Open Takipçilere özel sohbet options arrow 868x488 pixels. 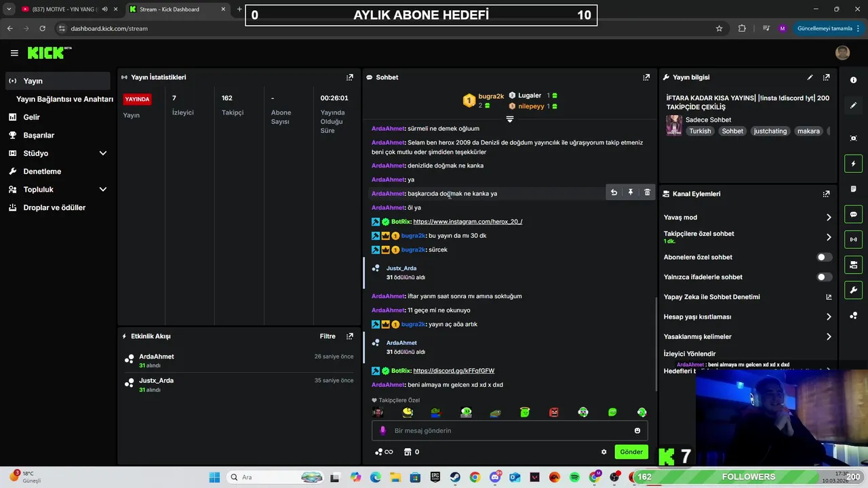(x=829, y=237)
